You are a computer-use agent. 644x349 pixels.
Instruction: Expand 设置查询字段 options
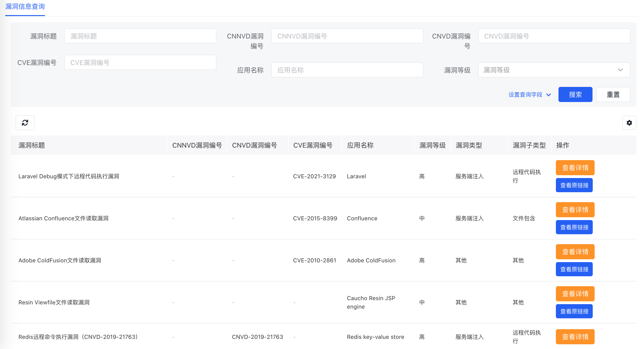[x=529, y=95]
